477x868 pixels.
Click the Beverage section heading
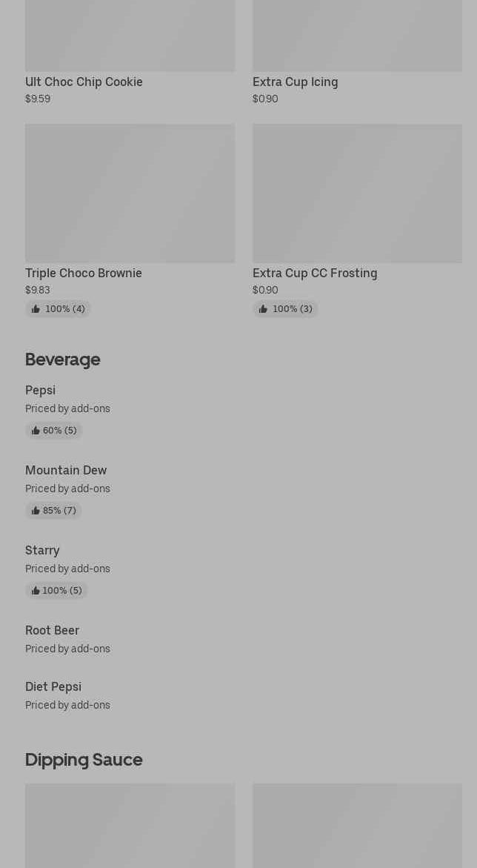pos(62,360)
